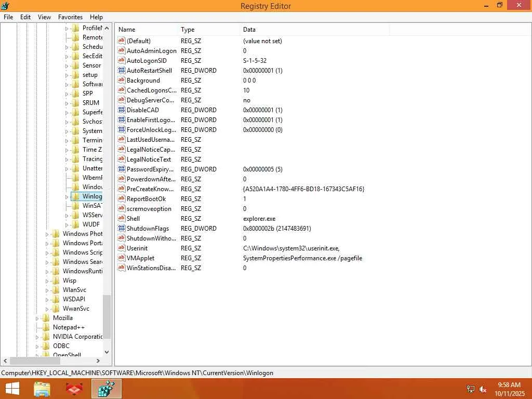The image size is (532, 399).
Task: Click the tree pane scroll-up arrow
Action: (x=107, y=28)
